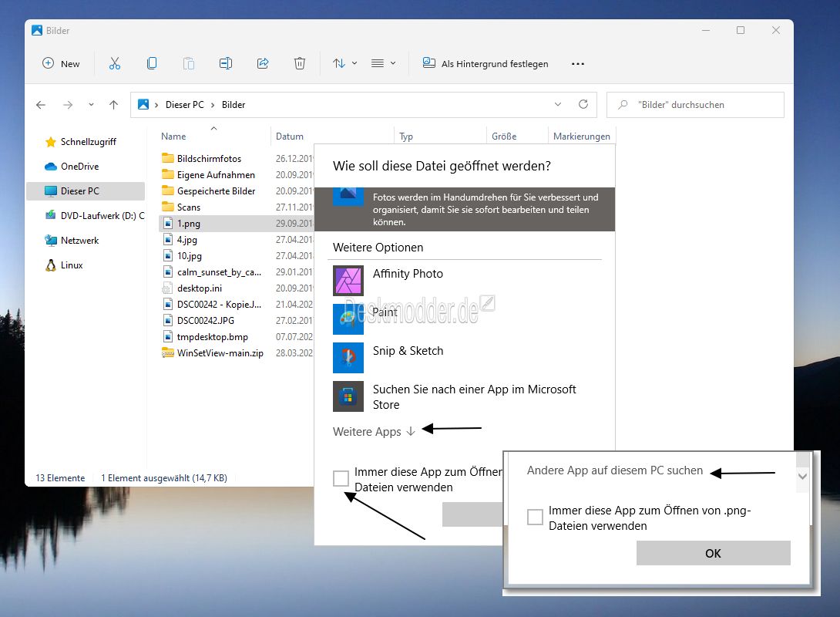
Task: Open the view layout options dropdown
Action: pyautogui.click(x=384, y=63)
